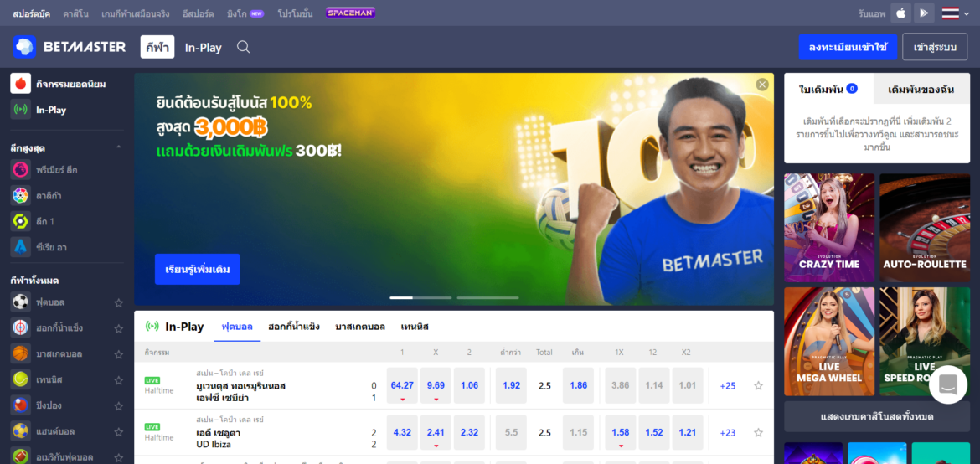Screen dimensions: 980x464
Task: Open the Thai flag language selector
Action: click(956, 13)
